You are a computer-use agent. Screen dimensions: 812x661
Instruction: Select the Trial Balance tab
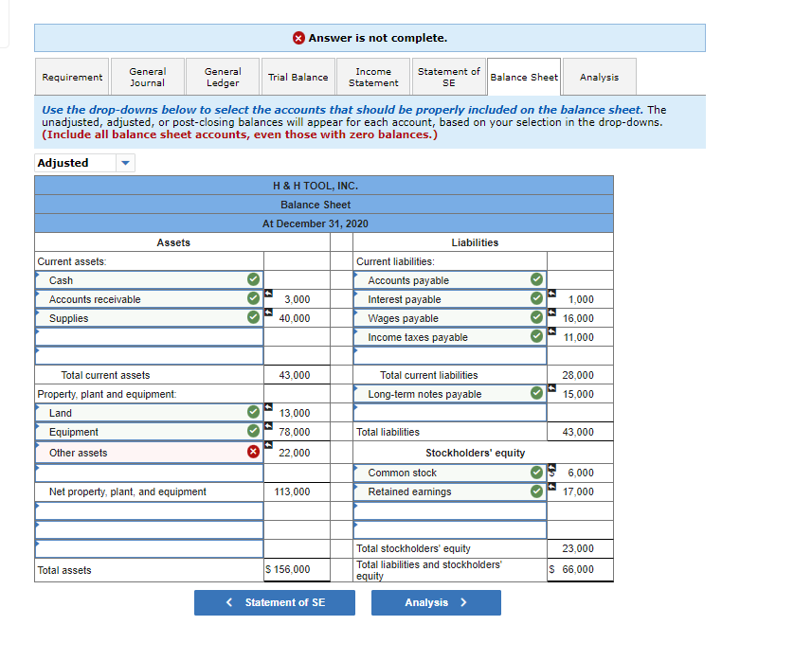(298, 76)
